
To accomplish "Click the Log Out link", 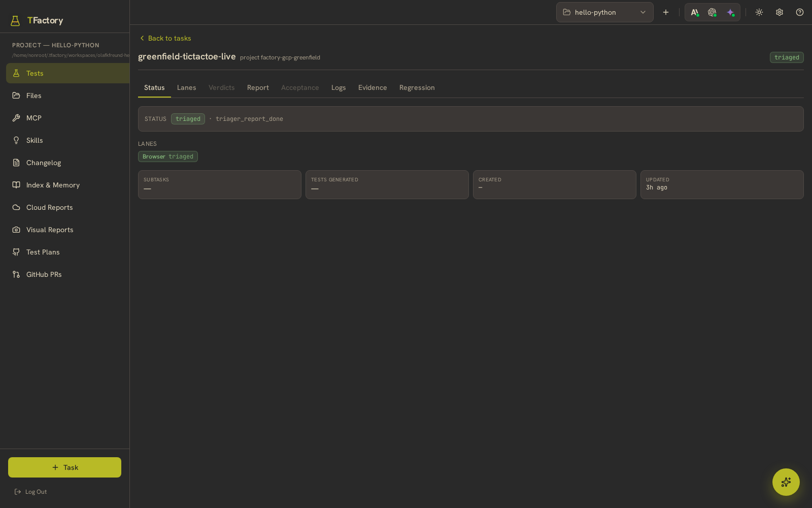I will tap(30, 492).
